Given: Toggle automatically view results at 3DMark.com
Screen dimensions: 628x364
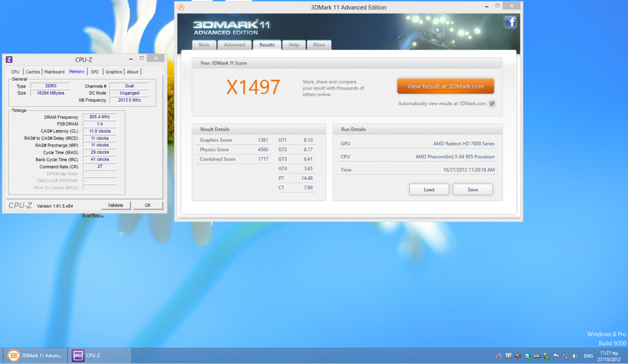Looking at the screenshot, I should tap(492, 104).
